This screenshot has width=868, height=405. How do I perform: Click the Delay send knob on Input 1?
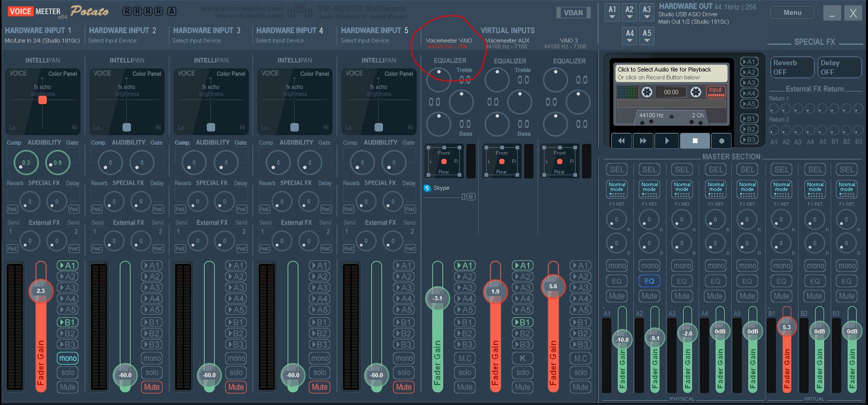click(x=56, y=201)
